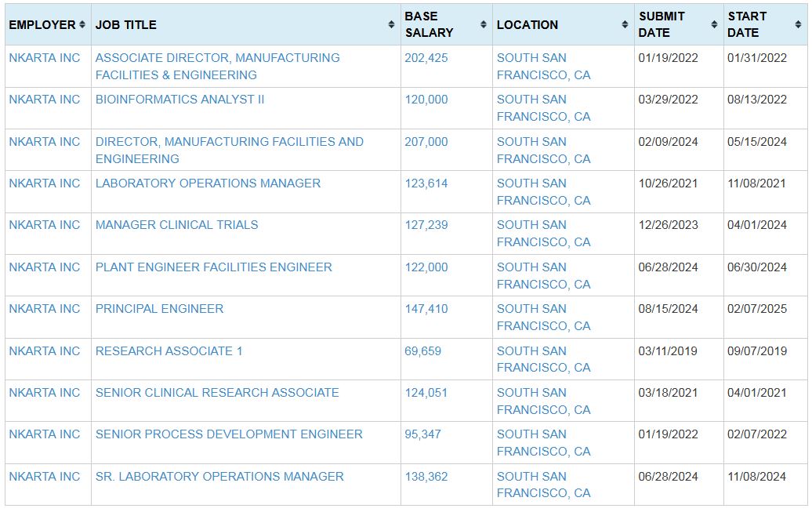This screenshot has width=812, height=512.
Task: Open Senior Clinical Research Associate link
Action: click(x=217, y=393)
